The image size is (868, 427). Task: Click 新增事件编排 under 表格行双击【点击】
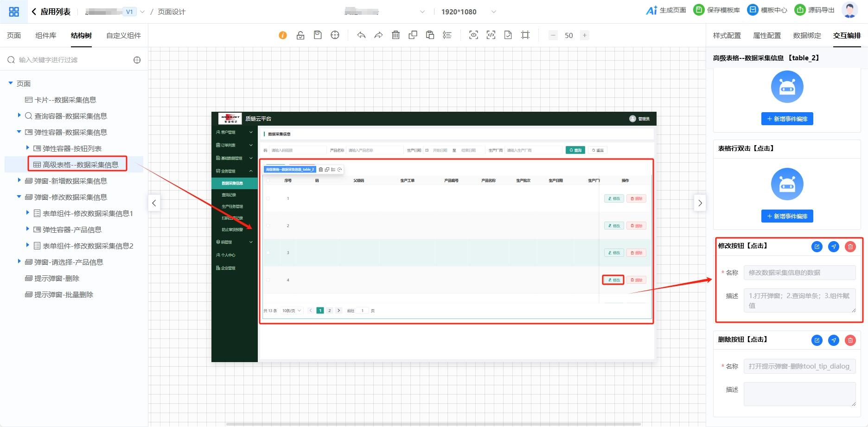[787, 216]
